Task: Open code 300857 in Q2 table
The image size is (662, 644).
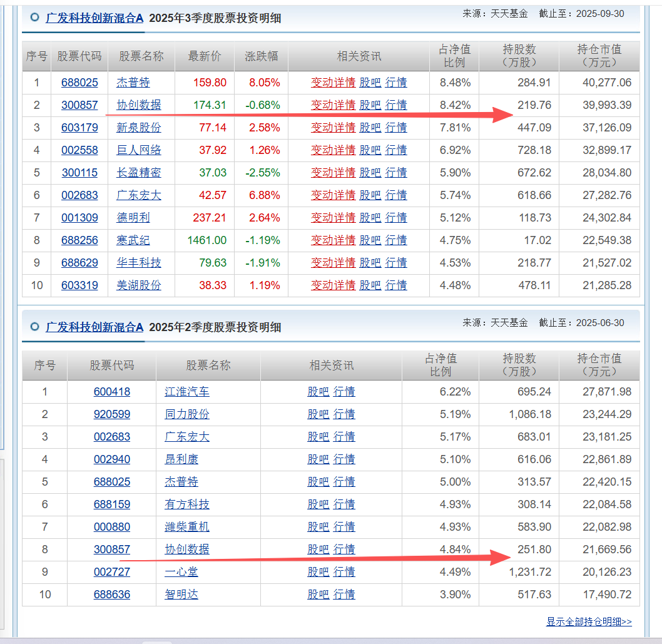Action: pyautogui.click(x=112, y=549)
